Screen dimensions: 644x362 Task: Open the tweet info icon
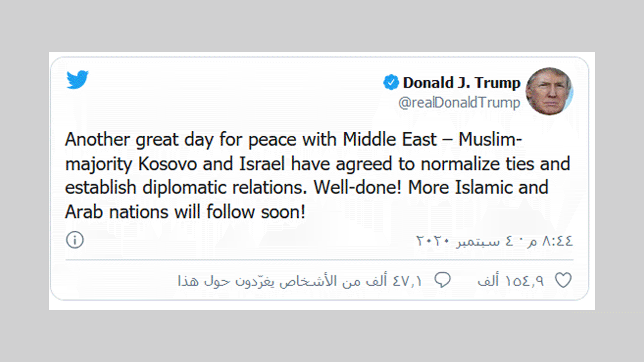click(75, 240)
